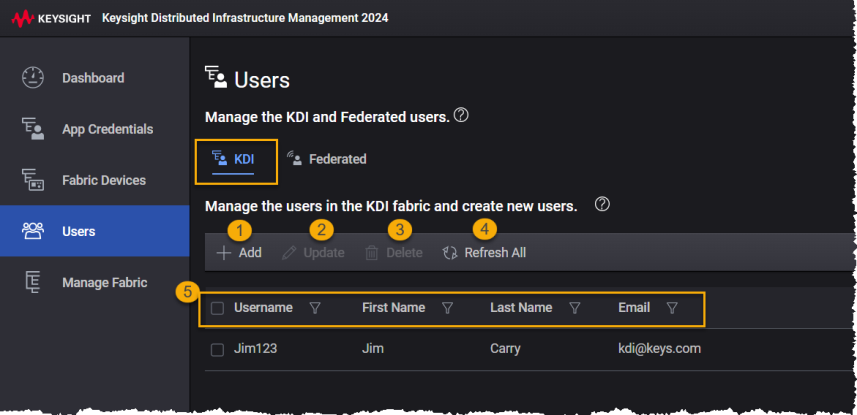Click the pencil Update icon
The width and height of the screenshot is (857, 415).
click(289, 253)
